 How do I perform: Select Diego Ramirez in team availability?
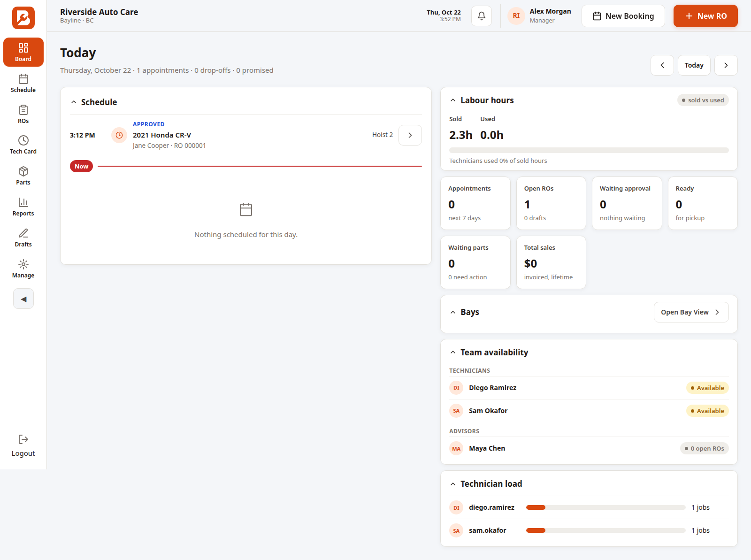tap(589, 388)
